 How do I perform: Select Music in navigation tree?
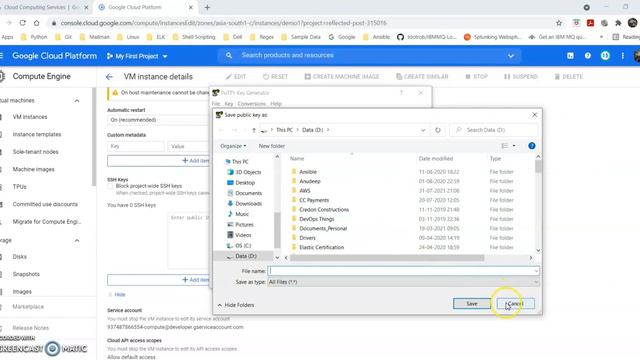(238, 214)
